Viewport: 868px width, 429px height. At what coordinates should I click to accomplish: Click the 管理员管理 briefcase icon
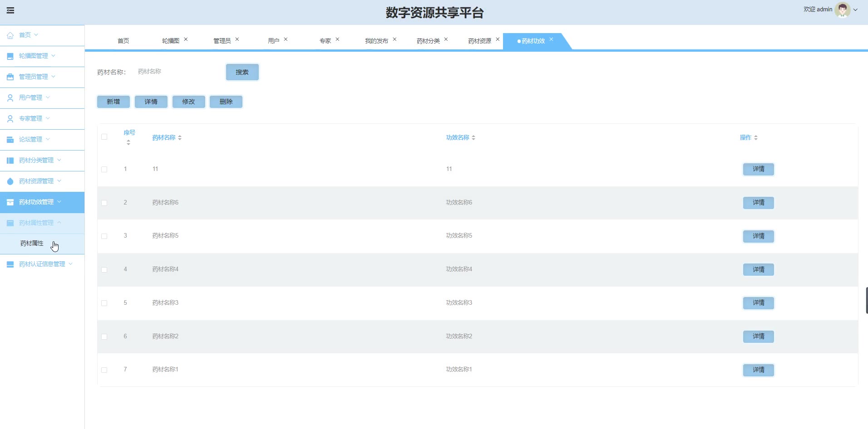click(x=10, y=77)
